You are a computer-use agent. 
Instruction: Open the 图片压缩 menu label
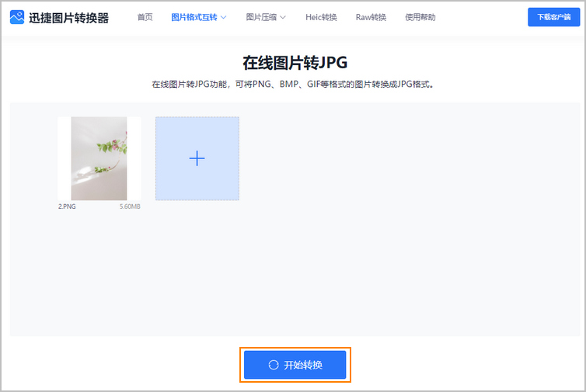(x=261, y=17)
